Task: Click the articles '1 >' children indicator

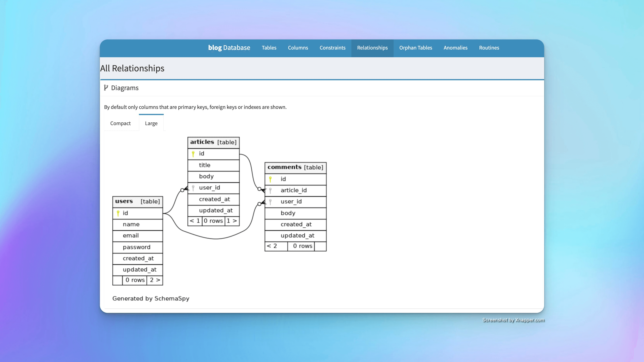Action: (232, 221)
